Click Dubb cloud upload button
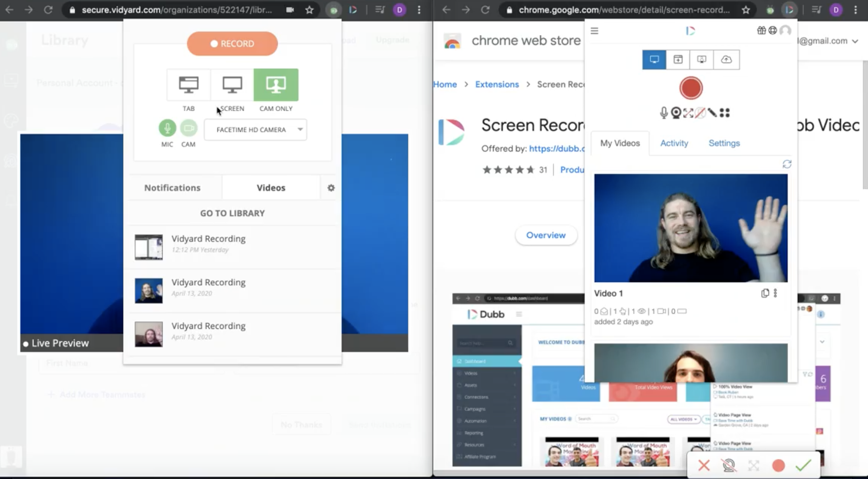868x479 pixels. pyautogui.click(x=726, y=60)
